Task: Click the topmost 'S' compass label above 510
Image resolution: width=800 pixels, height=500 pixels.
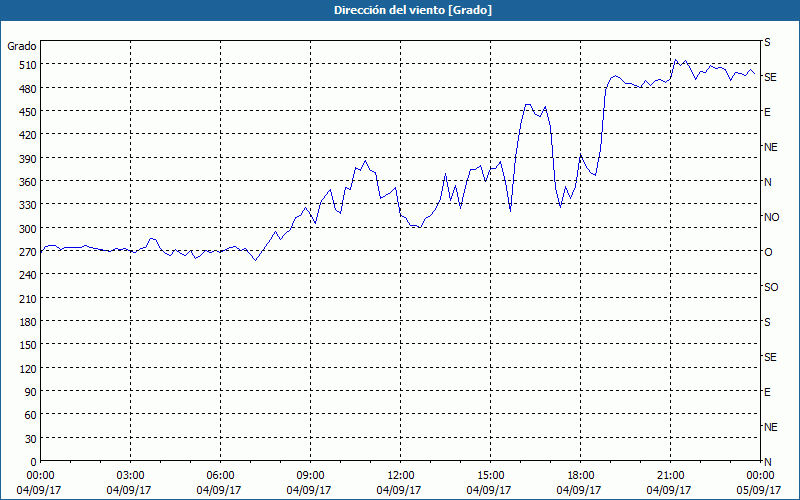Action: 767,42
